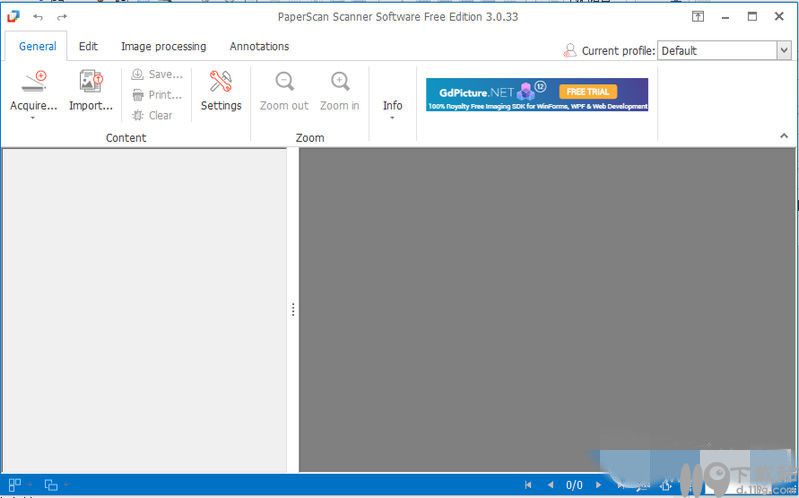Open the Current profile combo box
The height and width of the screenshot is (498, 799).
(724, 50)
